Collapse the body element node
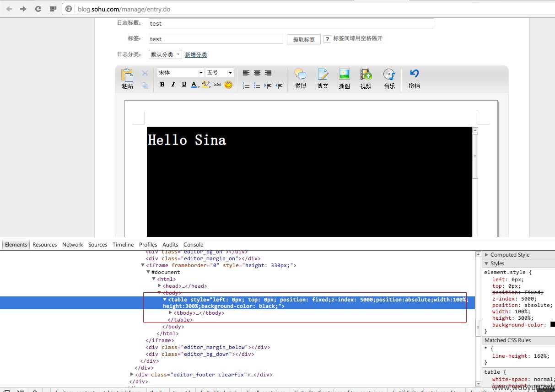Image resolution: width=555 pixels, height=392 pixels. (x=159, y=292)
